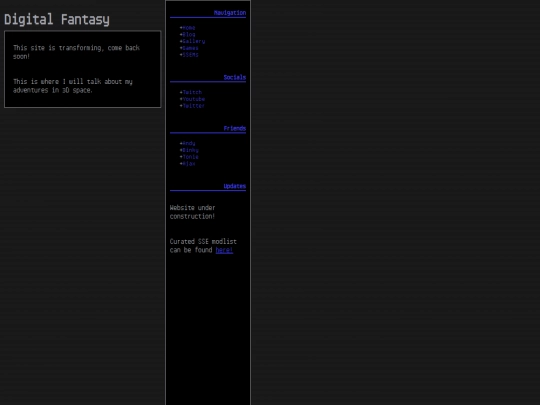This screenshot has width=540, height=405.
Task: Open friend Binky's link
Action: [190, 150]
